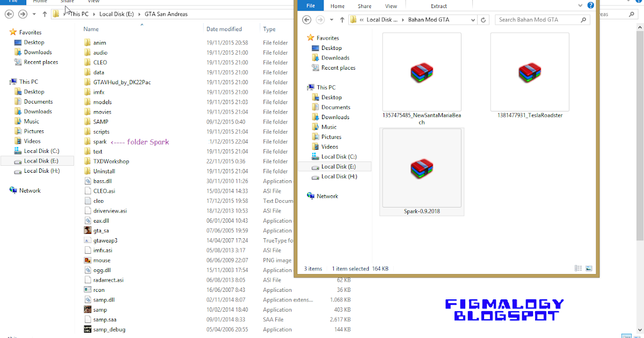The height and width of the screenshot is (338, 644).
Task: Click forward arrow in GTA San Andreas window
Action: click(23, 14)
